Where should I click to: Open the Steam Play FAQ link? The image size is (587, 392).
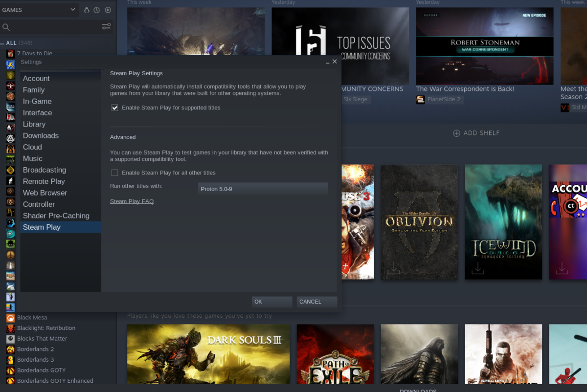(132, 201)
